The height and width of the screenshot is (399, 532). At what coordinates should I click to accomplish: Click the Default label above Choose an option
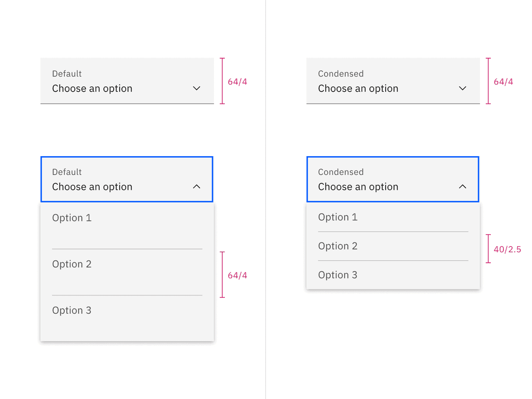[x=66, y=73]
